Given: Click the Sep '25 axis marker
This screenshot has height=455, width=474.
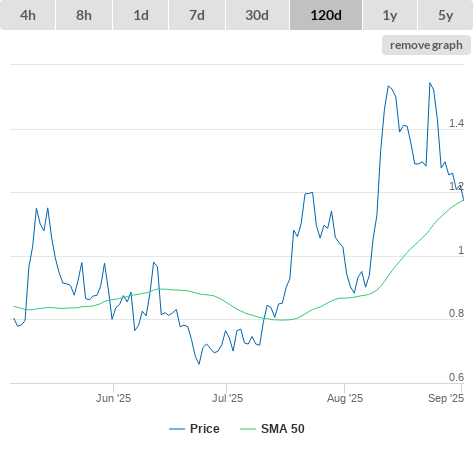Looking at the screenshot, I should click(x=446, y=398).
